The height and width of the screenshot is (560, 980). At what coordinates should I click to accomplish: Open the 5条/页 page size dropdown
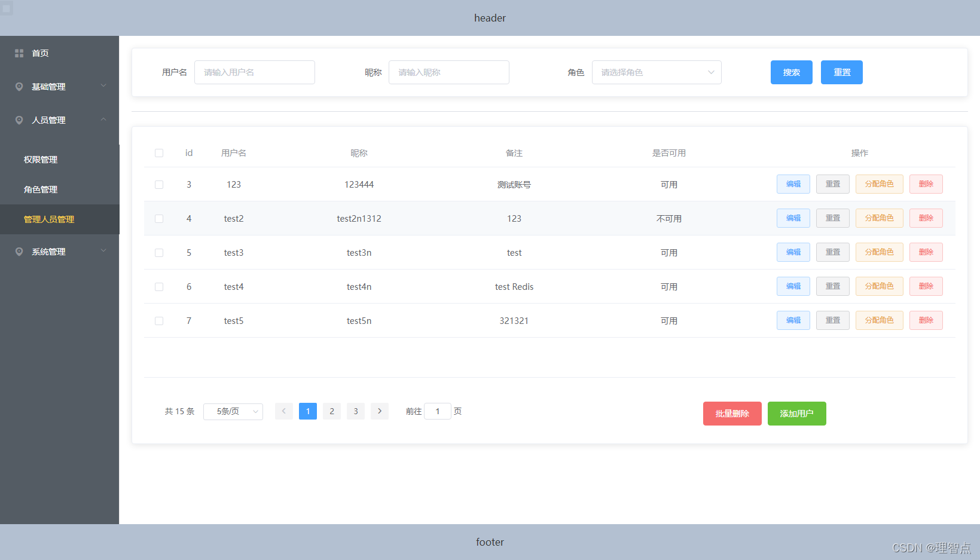[x=233, y=411]
